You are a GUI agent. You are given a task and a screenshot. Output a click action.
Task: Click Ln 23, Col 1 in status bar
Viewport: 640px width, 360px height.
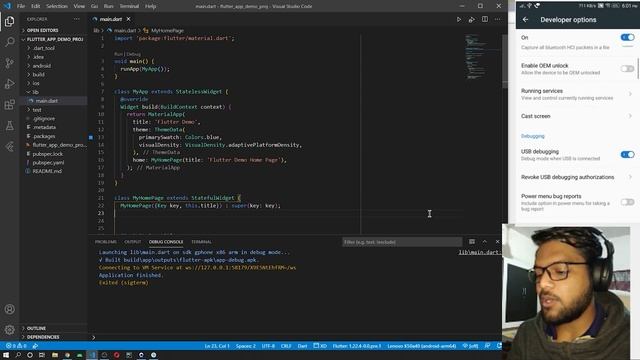click(x=217, y=346)
